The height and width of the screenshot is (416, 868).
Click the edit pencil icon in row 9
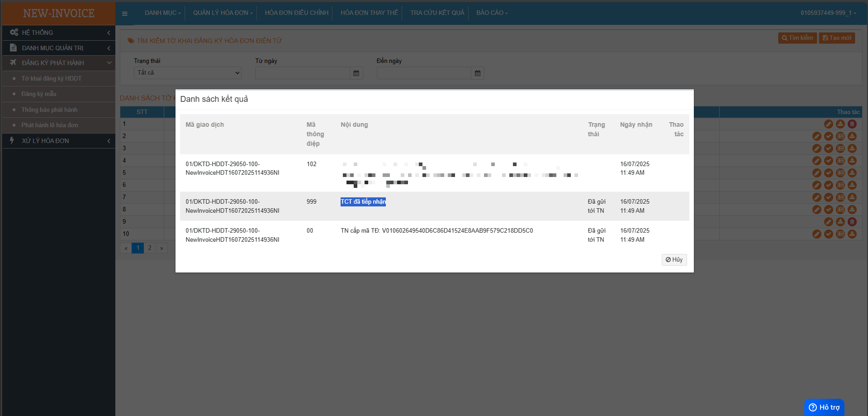[828, 221]
